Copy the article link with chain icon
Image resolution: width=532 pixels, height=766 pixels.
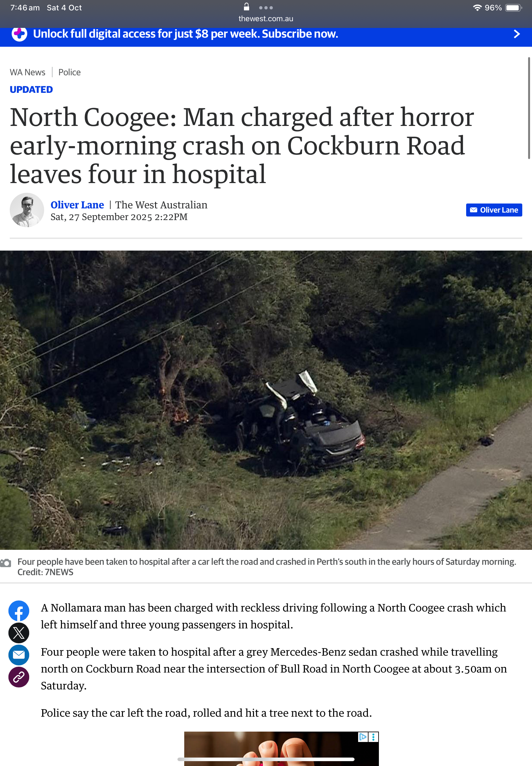[19, 677]
